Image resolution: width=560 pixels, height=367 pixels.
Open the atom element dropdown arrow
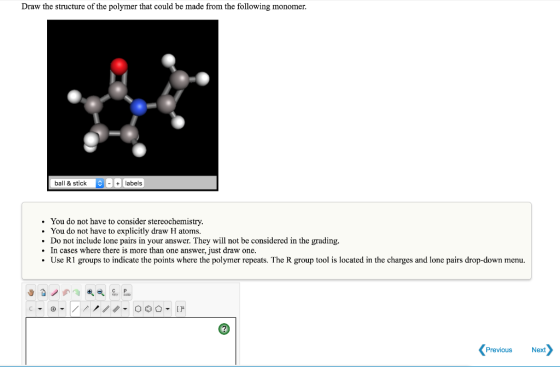pyautogui.click(x=40, y=309)
